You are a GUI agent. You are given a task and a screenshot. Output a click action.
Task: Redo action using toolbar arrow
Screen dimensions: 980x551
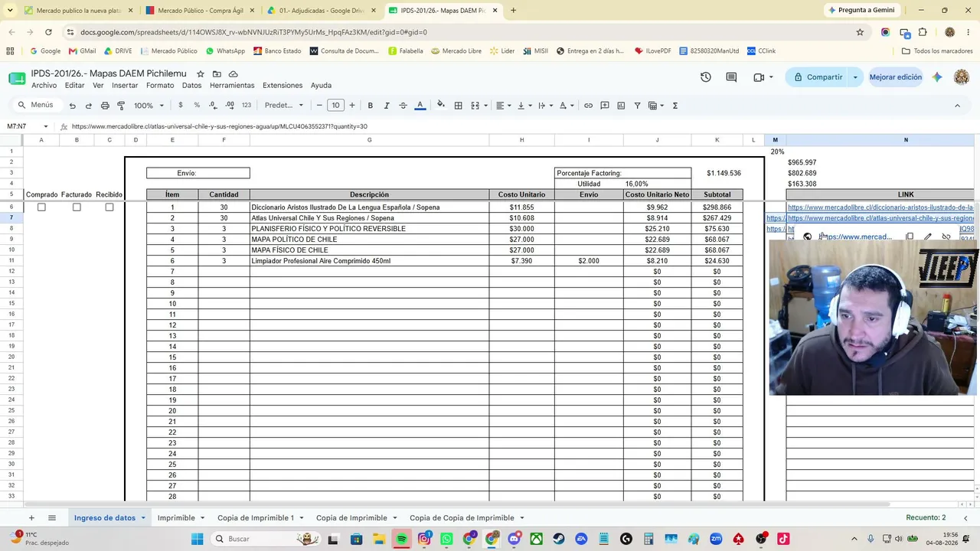(88, 106)
